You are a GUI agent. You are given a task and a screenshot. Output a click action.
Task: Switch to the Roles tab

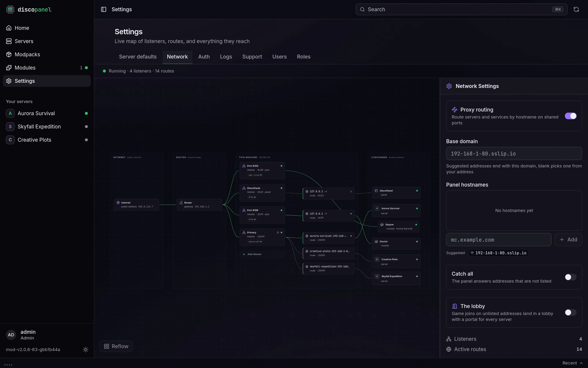coord(304,57)
